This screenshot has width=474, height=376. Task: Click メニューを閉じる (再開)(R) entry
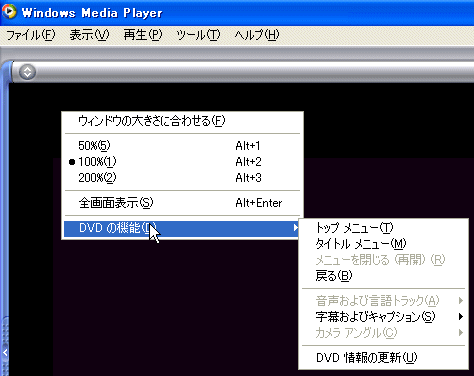[383, 260]
